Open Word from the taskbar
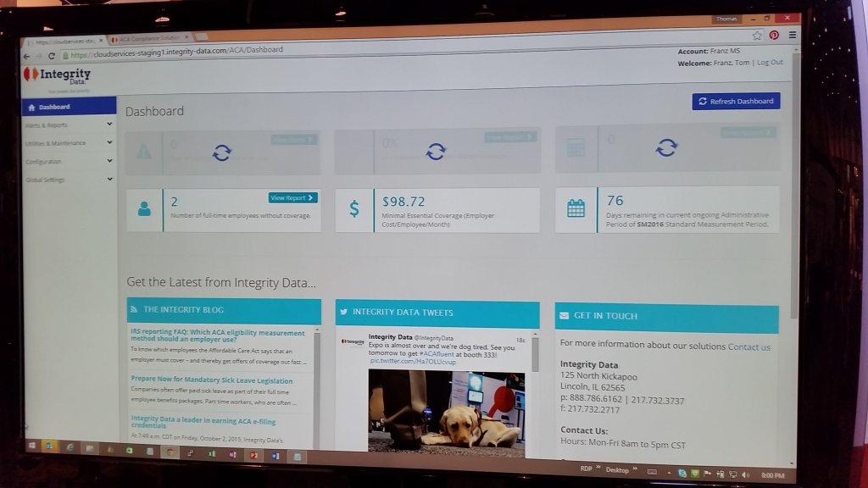The height and width of the screenshot is (488, 868). [x=275, y=456]
